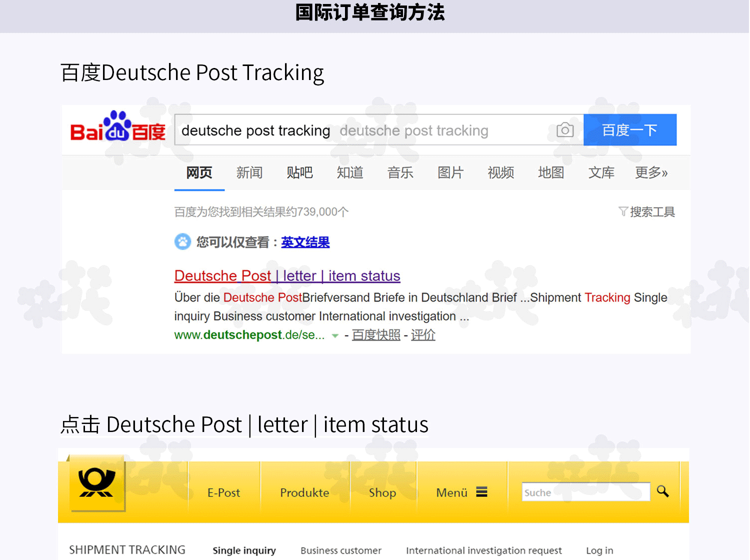Click the 国际订单查询方法 page title
Screen dimensions: 750x560
(x=370, y=12)
